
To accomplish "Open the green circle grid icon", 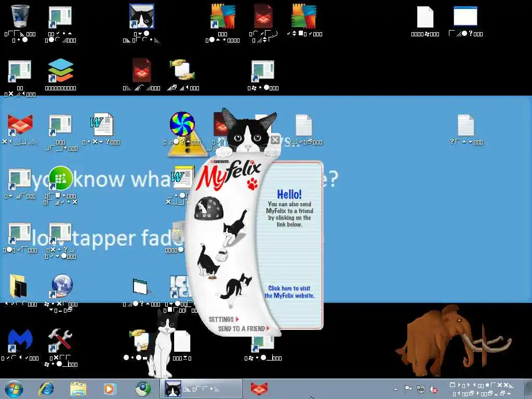I will coord(60,178).
